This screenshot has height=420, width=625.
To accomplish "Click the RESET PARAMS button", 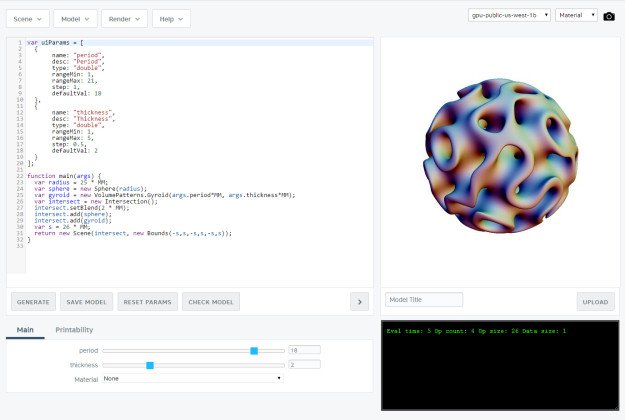I will point(147,302).
